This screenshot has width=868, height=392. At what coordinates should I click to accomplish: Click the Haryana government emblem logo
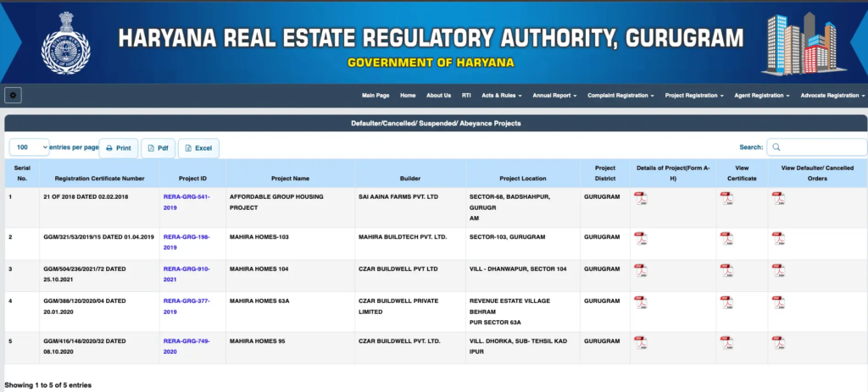[x=65, y=43]
